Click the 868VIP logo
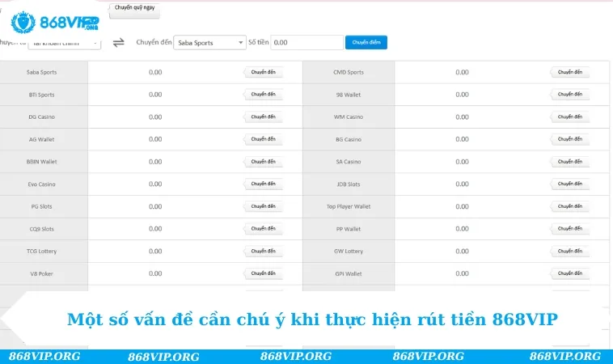Viewport: 613px width, 364px height. coord(56,19)
